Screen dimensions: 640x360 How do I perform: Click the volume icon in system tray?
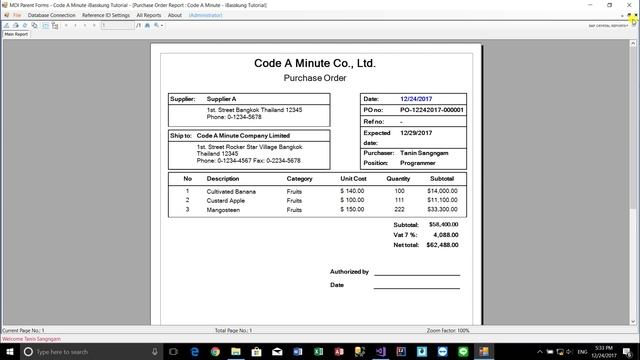(569, 351)
